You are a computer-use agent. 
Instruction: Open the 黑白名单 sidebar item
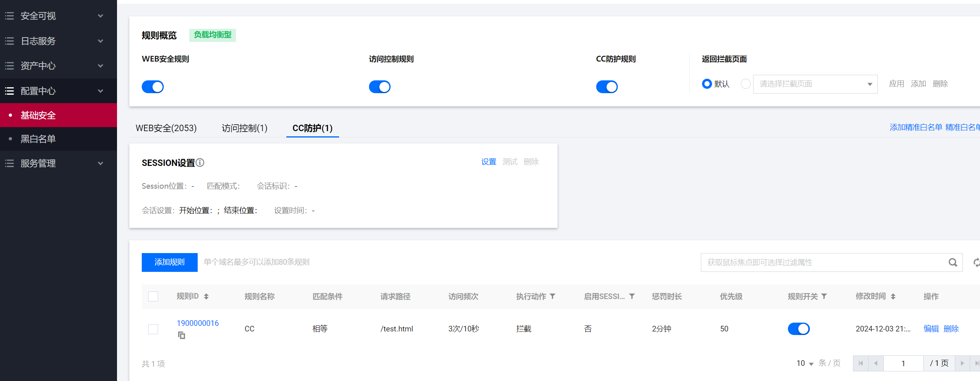pos(38,139)
